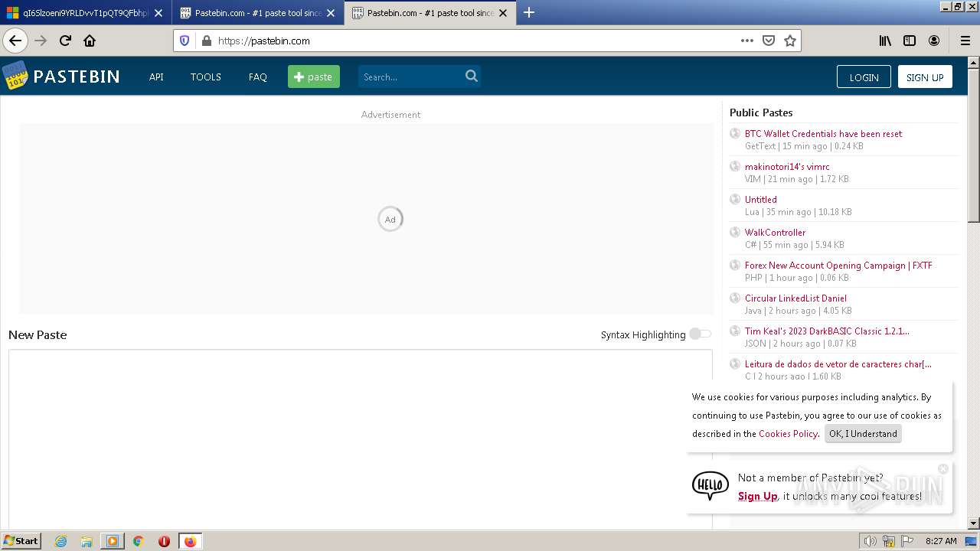Click the site security padlock icon
This screenshot has height=551, width=980.
coord(206,41)
